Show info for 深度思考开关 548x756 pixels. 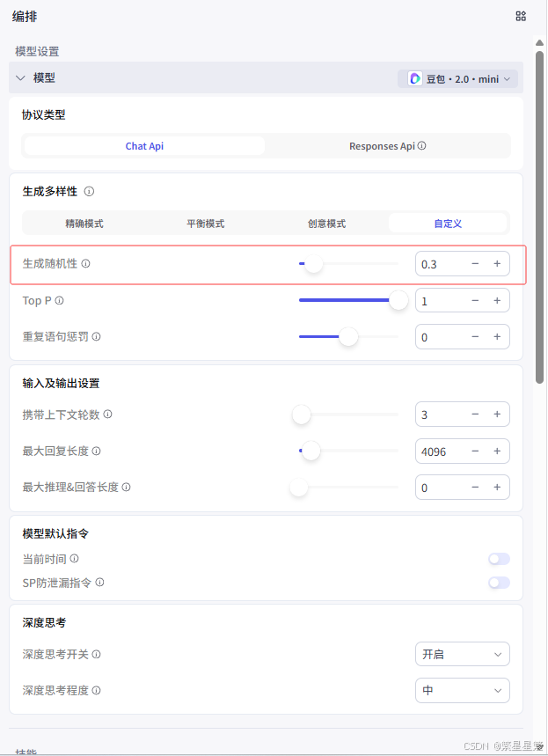coord(97,654)
